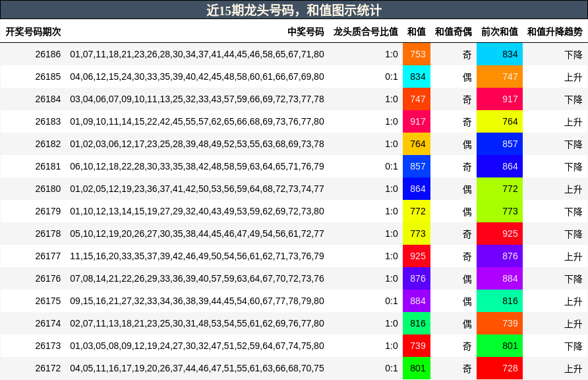Click the 龙头质合号比值 column header
588x380 pixels.
366,32
